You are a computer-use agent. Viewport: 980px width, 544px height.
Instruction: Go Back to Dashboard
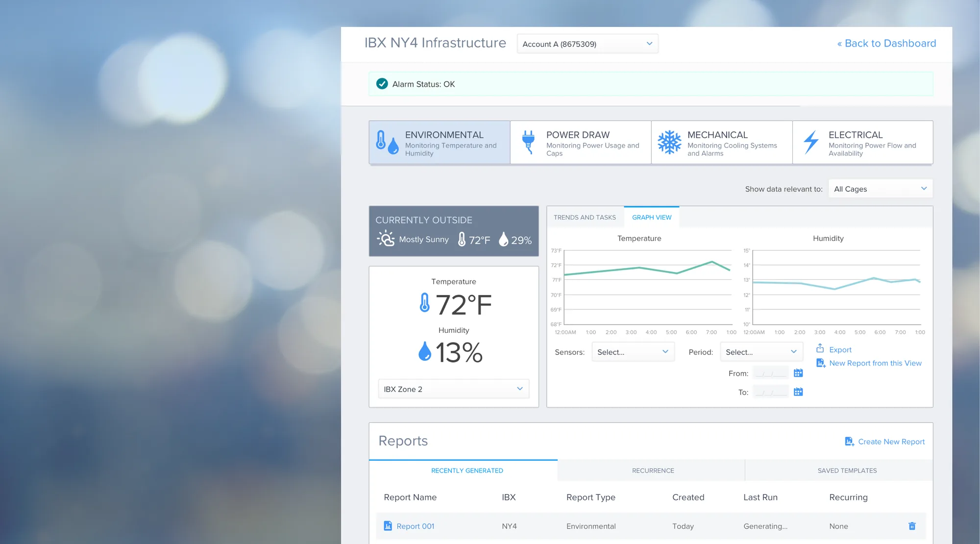(886, 43)
